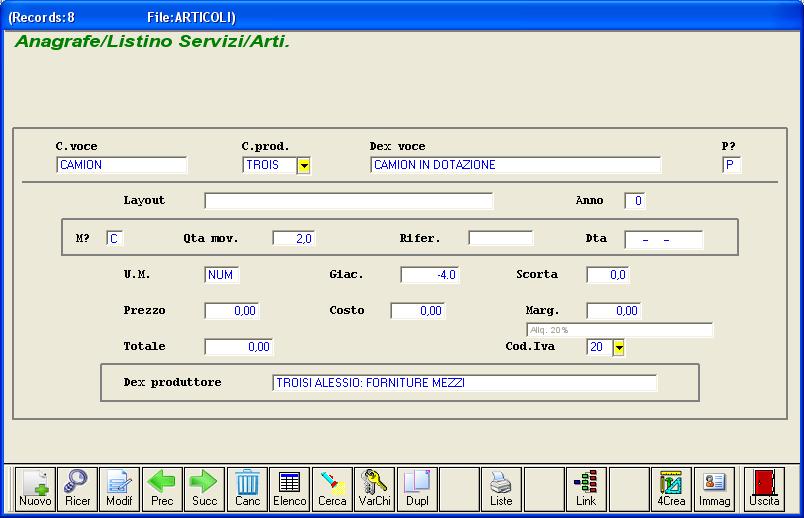Duplicate record with Dupl icon
The width and height of the screenshot is (804, 518).
coord(417,489)
